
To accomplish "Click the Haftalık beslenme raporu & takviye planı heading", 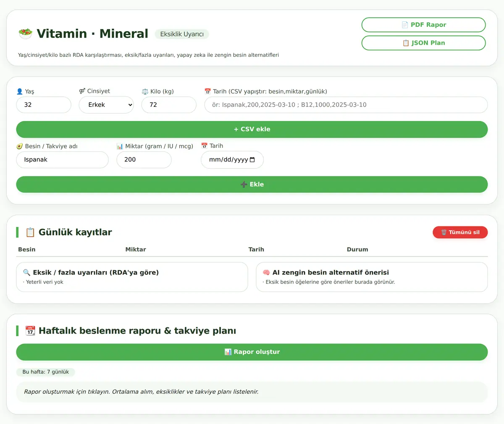I will pyautogui.click(x=137, y=331).
